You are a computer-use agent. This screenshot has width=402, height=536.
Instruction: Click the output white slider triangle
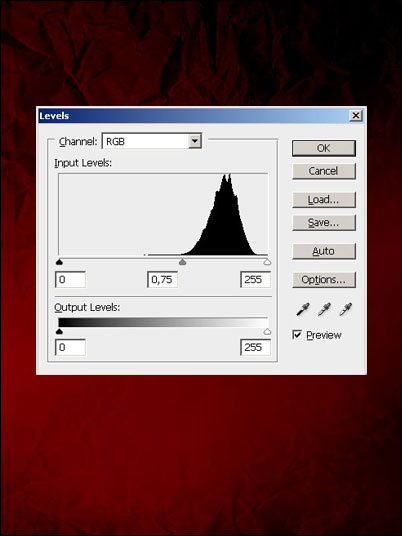click(x=267, y=332)
